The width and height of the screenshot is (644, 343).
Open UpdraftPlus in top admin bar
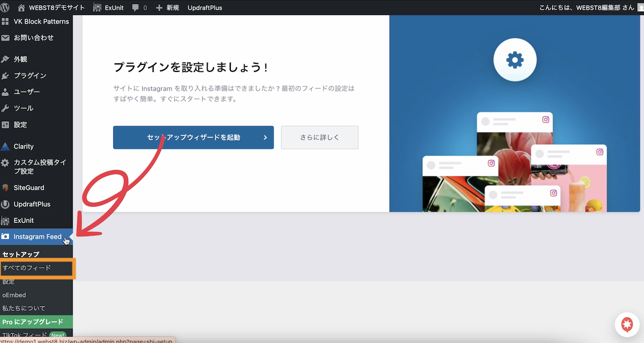tap(204, 8)
